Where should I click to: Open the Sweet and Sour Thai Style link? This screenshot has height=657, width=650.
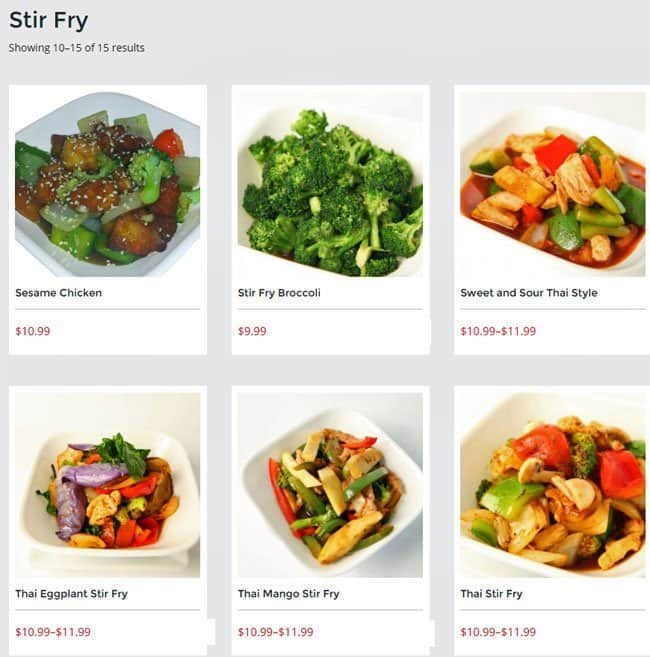[529, 293]
